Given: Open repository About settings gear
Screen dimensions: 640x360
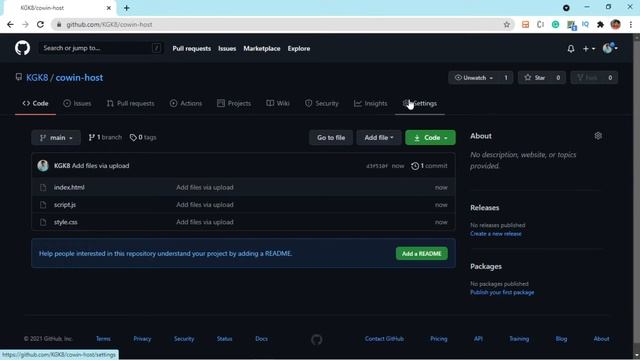Looking at the screenshot, I should [598, 136].
